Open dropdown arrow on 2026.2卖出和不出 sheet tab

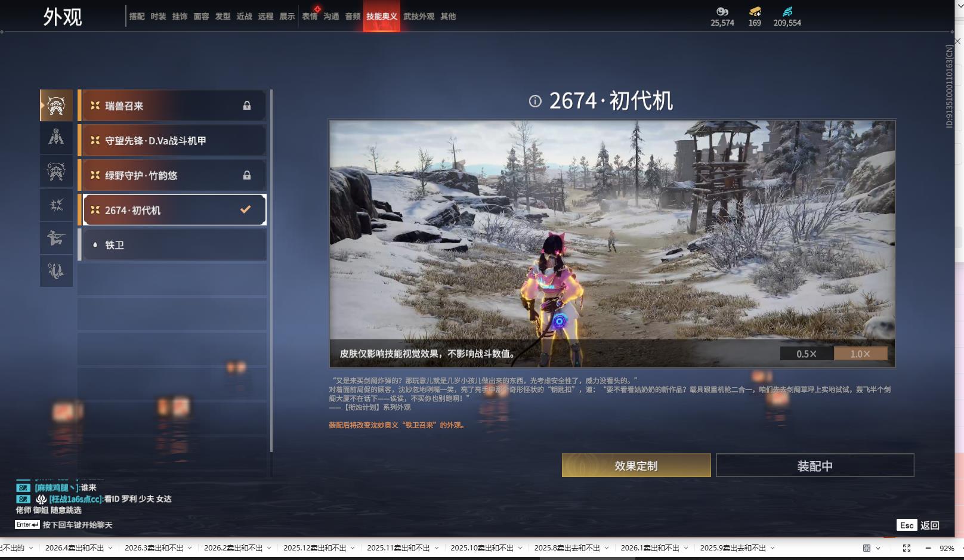(x=269, y=548)
